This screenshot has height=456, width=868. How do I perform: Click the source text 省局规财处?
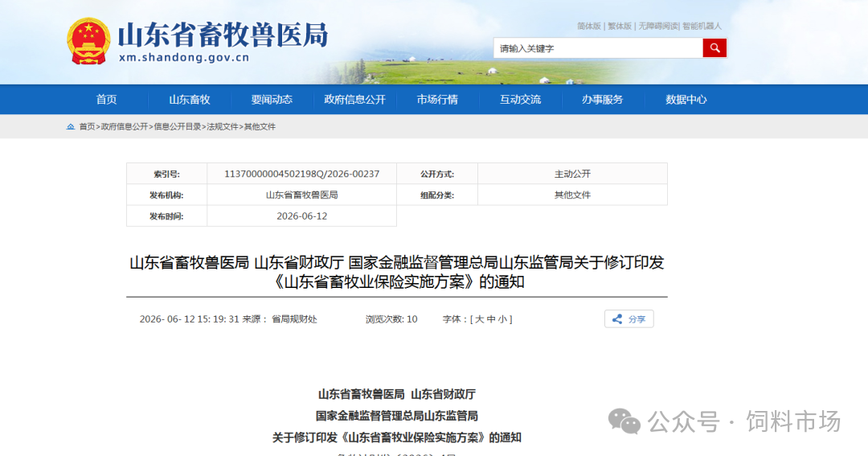tap(294, 319)
